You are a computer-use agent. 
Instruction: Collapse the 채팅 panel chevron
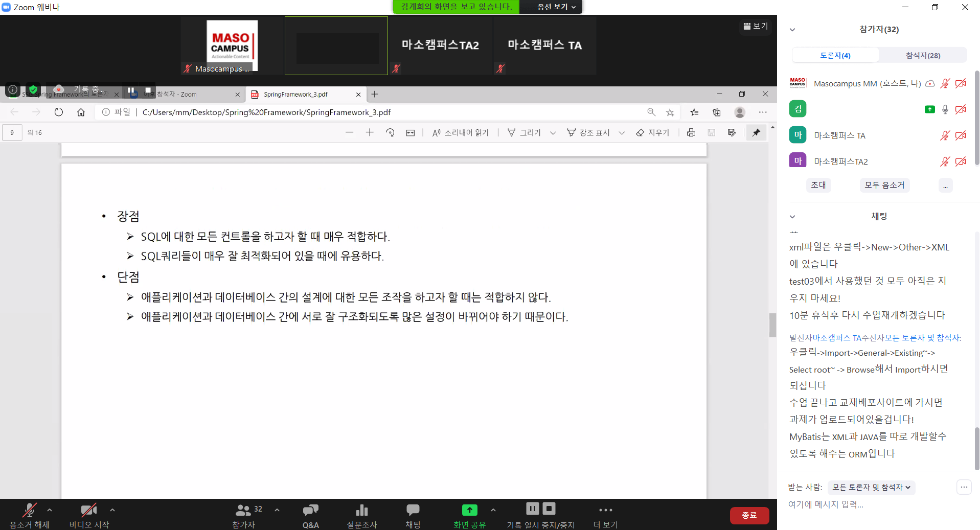point(792,217)
